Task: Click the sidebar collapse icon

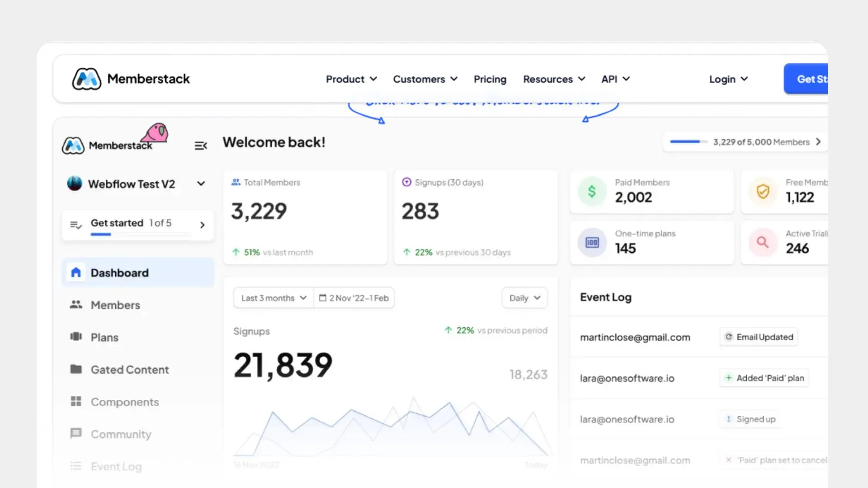Action: (x=201, y=145)
